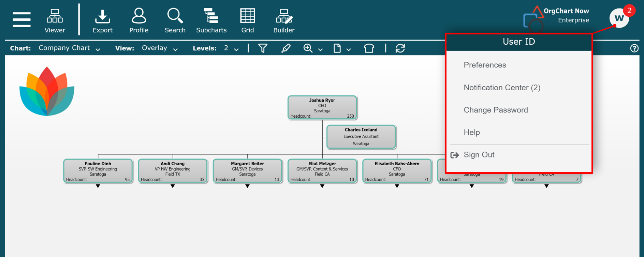Select the Andi Chang box
The width and height of the screenshot is (644, 257).
click(173, 171)
